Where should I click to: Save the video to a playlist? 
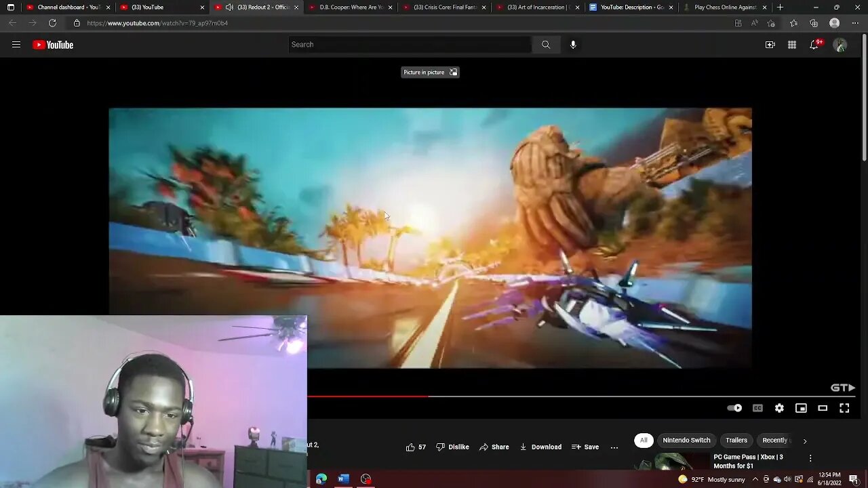585,447
